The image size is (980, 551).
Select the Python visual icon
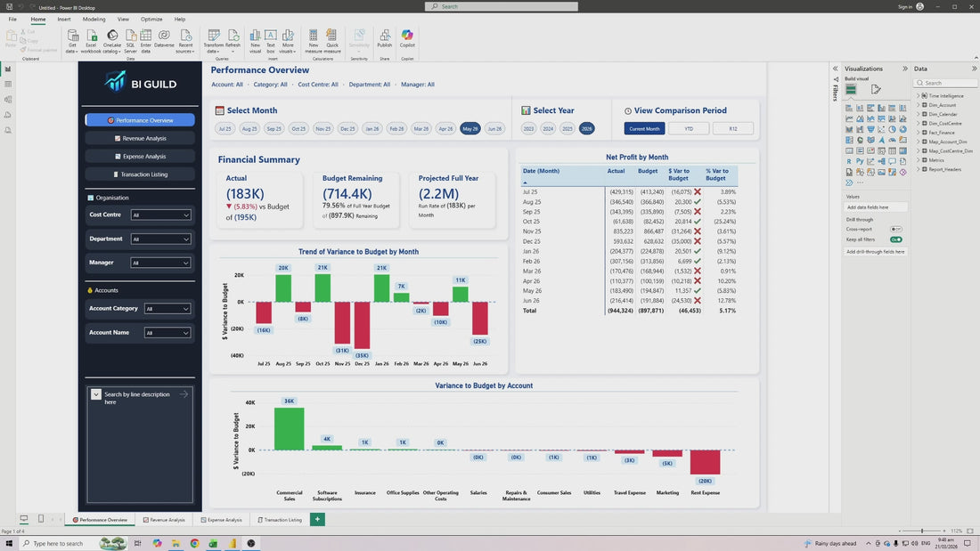coord(859,161)
